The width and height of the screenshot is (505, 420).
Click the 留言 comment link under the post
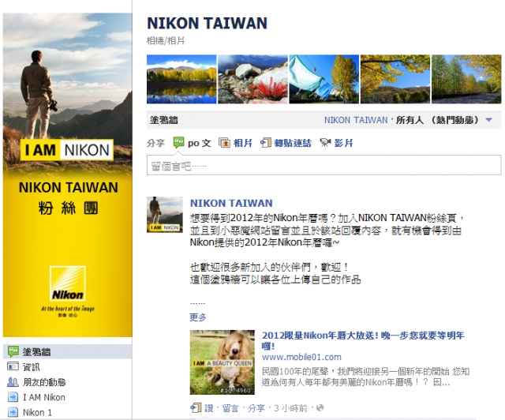click(230, 408)
